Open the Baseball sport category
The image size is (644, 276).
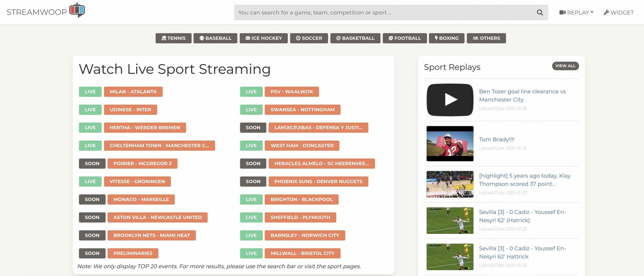(x=215, y=38)
